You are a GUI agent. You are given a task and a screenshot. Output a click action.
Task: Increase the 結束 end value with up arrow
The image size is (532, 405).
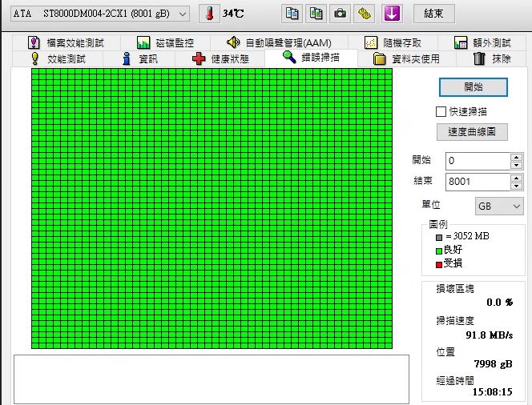[517, 178]
